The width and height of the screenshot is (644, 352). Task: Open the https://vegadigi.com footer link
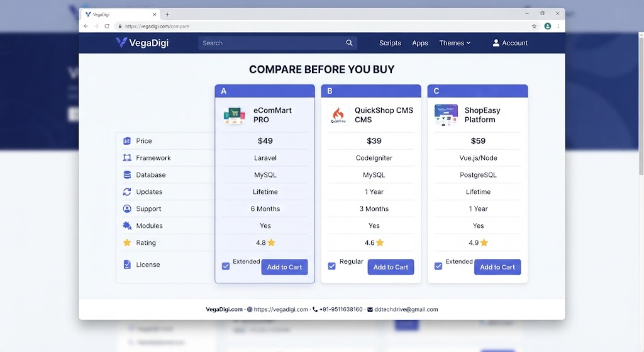pos(281,309)
